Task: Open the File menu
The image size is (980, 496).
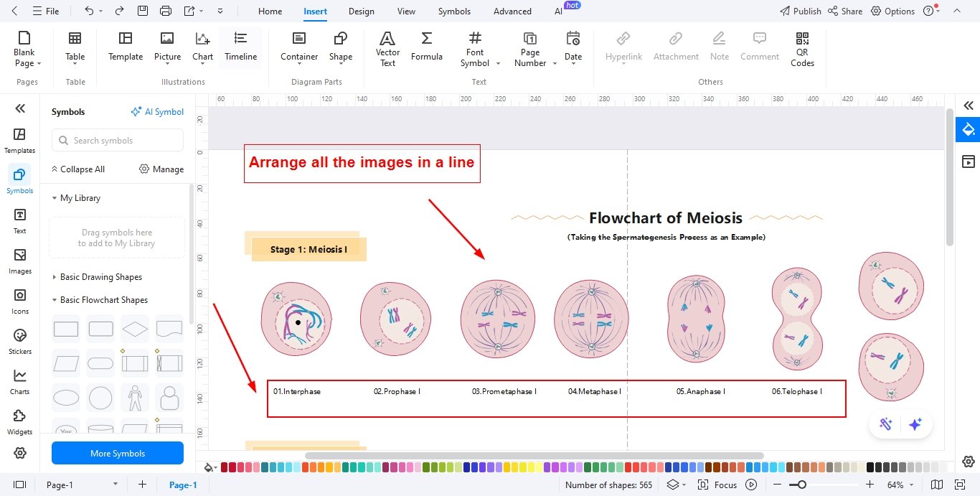Action: pos(46,11)
